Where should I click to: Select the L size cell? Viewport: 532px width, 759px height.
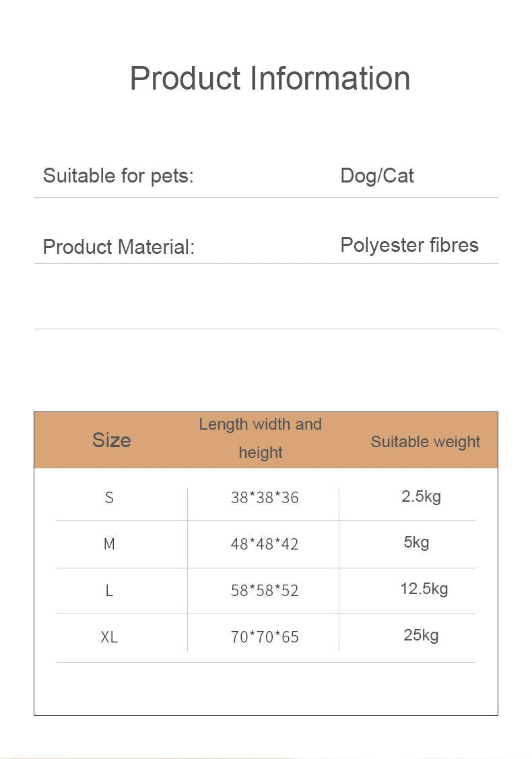coord(109,591)
